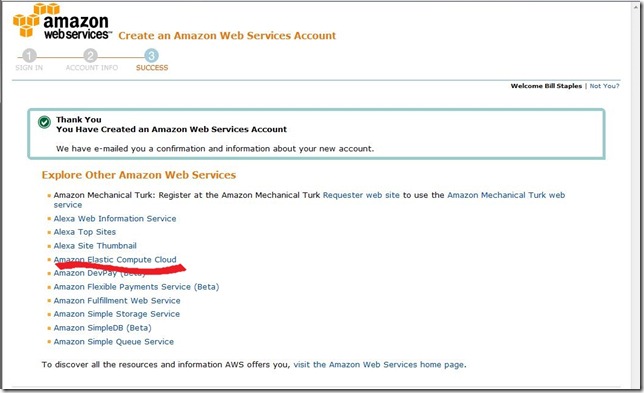Visit the Amazon Web Services home page
Image resolution: width=644 pixels, height=393 pixels.
tap(379, 365)
